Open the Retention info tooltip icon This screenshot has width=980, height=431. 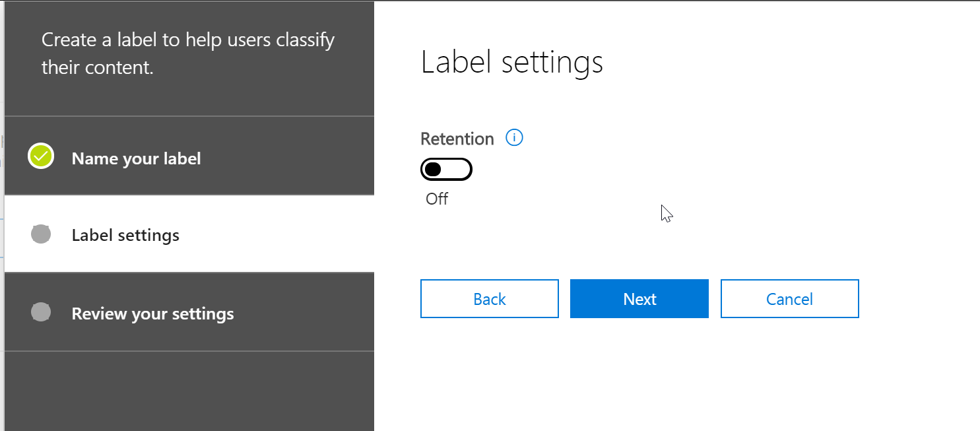tap(514, 138)
